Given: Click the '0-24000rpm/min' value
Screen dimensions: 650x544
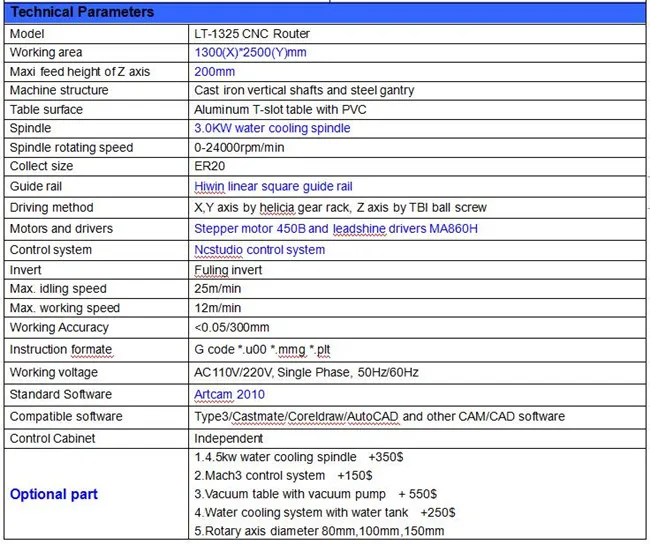Looking at the screenshot, I should point(239,148).
